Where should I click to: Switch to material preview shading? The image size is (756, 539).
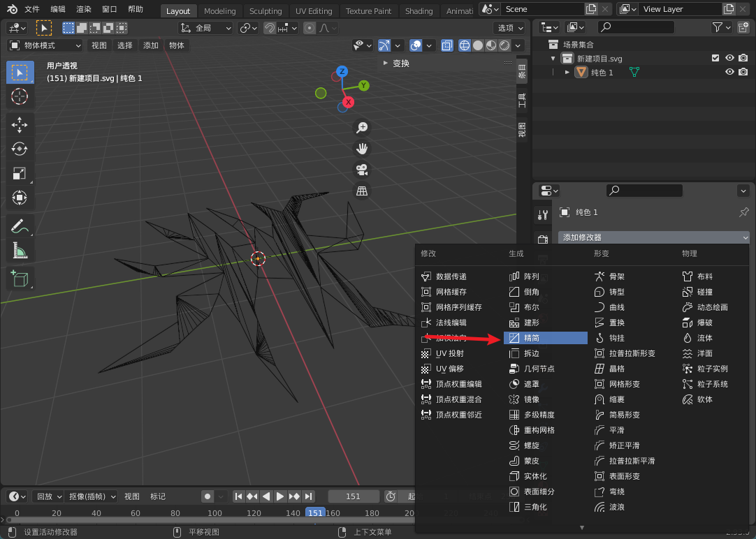coord(491,45)
